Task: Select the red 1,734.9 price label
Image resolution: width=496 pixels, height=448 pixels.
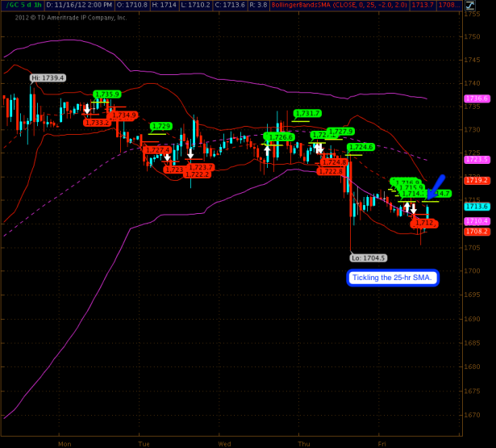Action: 123,115
